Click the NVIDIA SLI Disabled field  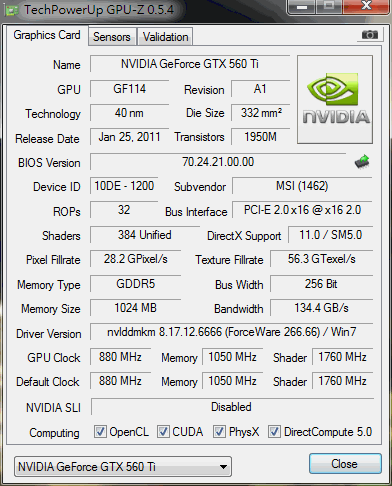232,407
